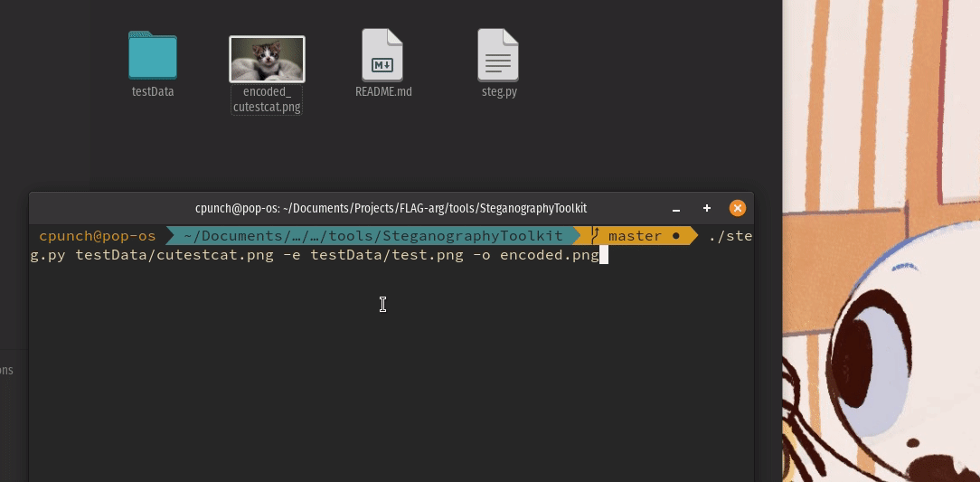Open the README.md markdown file icon
The image size is (980, 482).
[x=382, y=55]
